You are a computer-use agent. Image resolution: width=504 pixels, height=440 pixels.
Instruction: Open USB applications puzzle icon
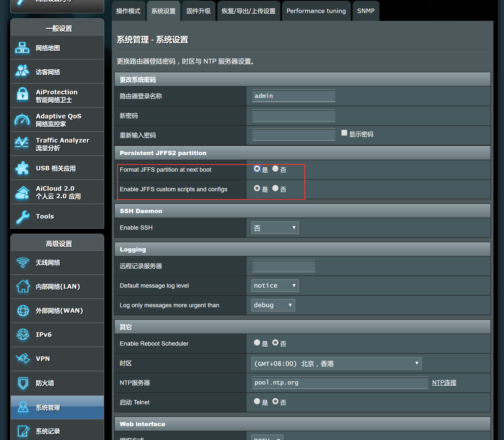[x=22, y=168]
